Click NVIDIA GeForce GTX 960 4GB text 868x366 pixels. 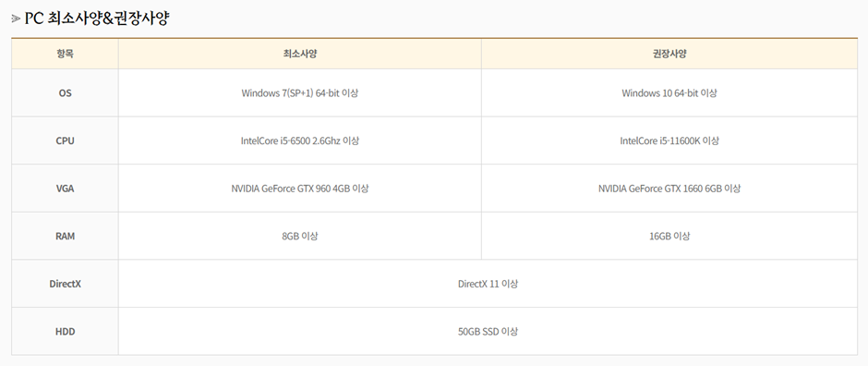[x=290, y=189]
